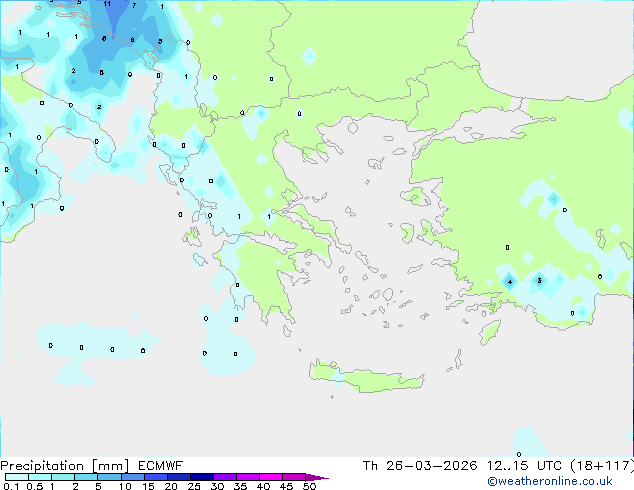Click the 'Precipitation [mm]' title text
Image resolution: width=634 pixels, height=490 pixels.
(65, 466)
